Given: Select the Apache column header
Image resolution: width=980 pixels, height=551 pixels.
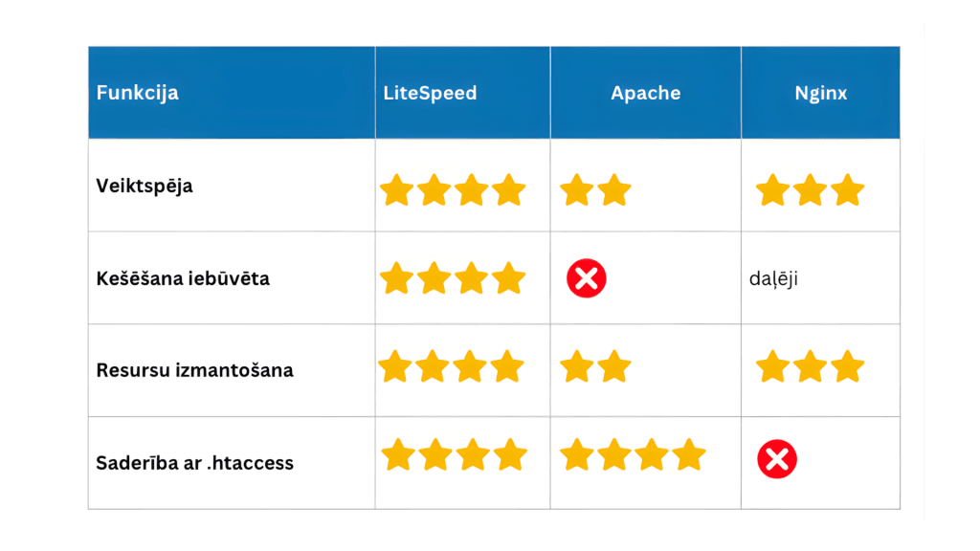Looking at the screenshot, I should (646, 93).
